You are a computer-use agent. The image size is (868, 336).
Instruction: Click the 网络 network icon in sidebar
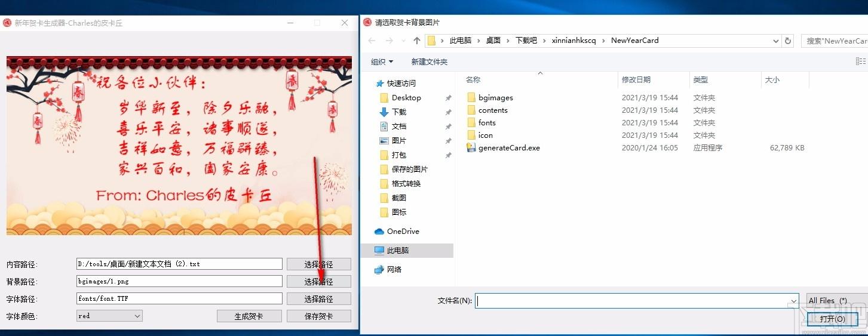tap(379, 270)
